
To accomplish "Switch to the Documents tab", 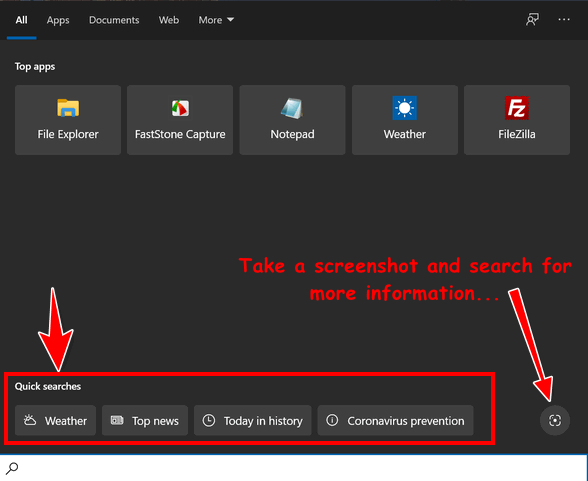I will [x=114, y=20].
